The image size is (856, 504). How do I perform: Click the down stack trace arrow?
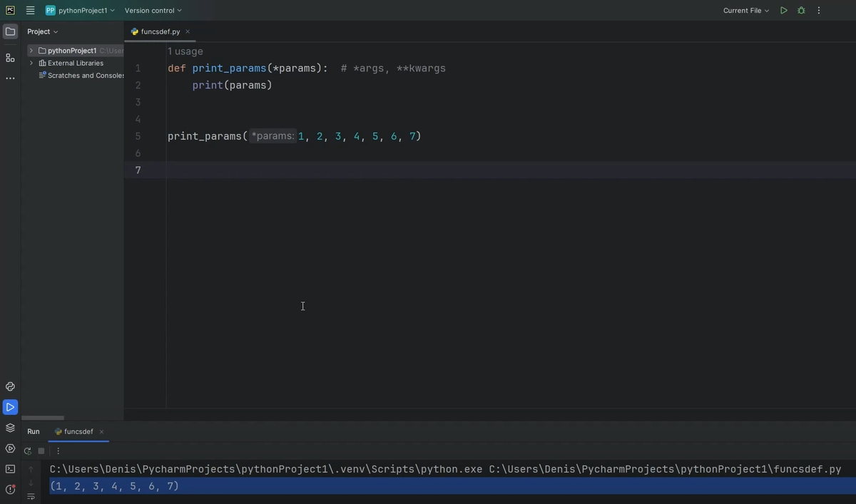point(31,483)
